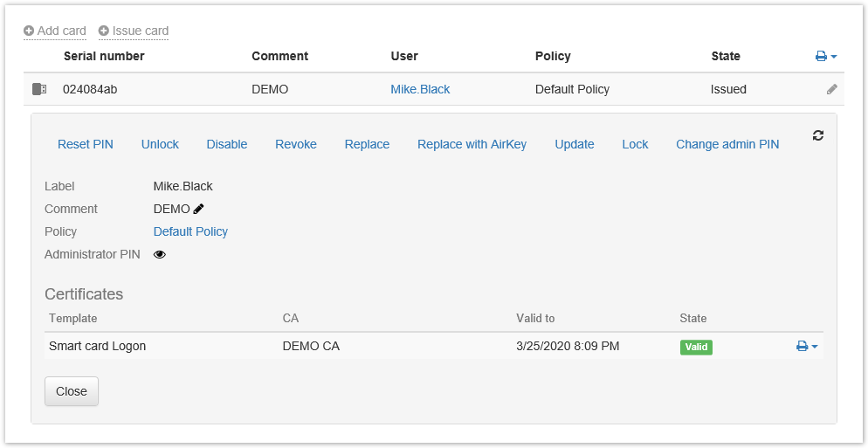Open print dropdown for Smart card Logon certificate
Viewport: 868px width, 448px height.
pos(807,346)
